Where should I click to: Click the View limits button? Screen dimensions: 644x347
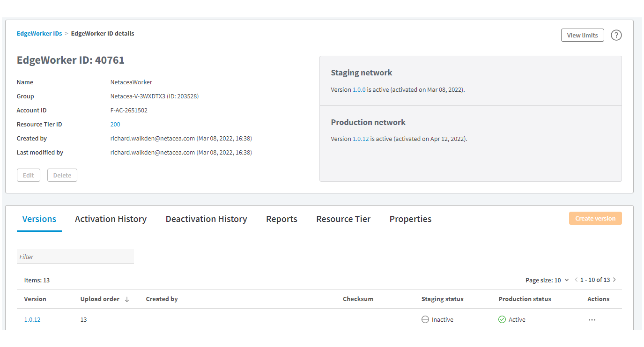(x=582, y=35)
